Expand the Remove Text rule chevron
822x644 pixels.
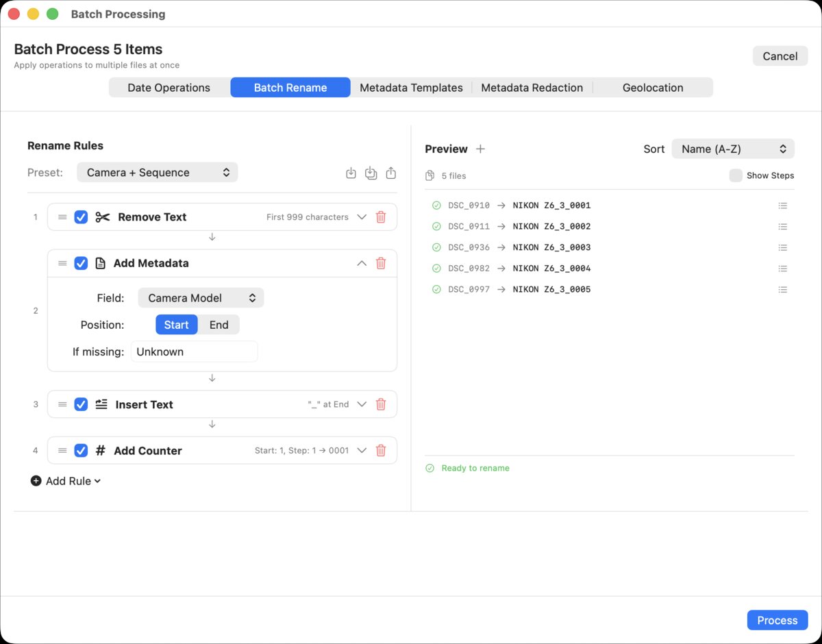coord(362,217)
